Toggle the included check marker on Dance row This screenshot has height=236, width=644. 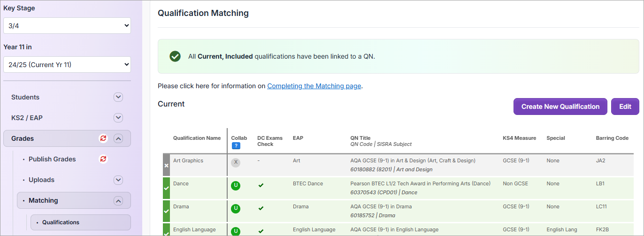point(166,188)
